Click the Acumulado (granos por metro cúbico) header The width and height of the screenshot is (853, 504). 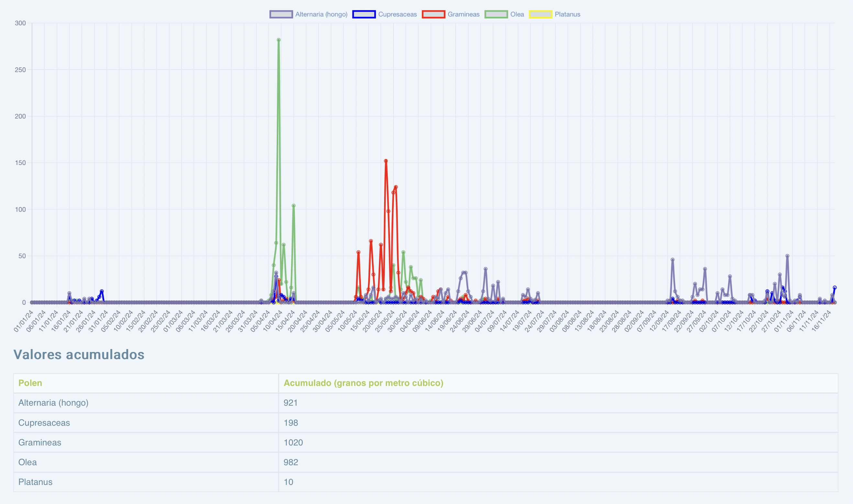coord(363,383)
